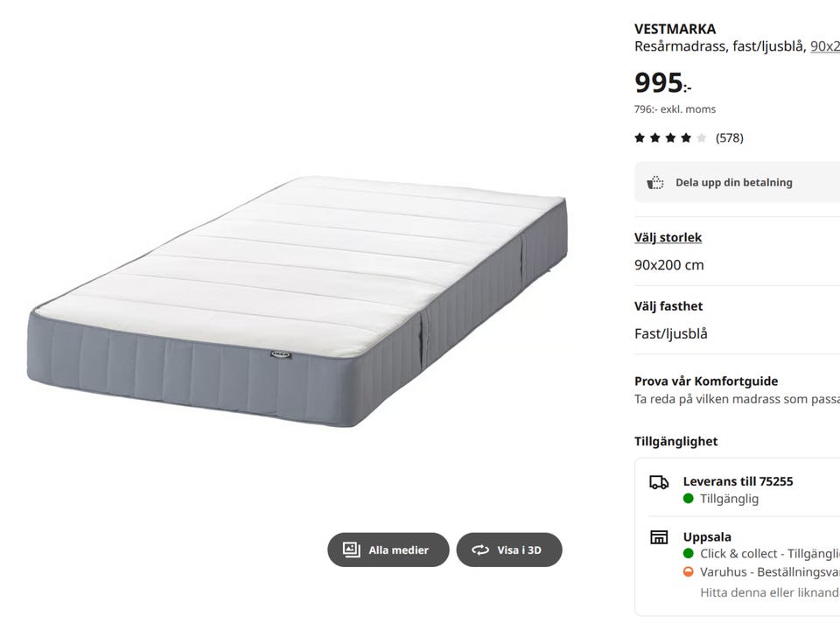Open the 578 reviews count
Image resolution: width=840 pixels, height=630 pixels.
point(729,137)
